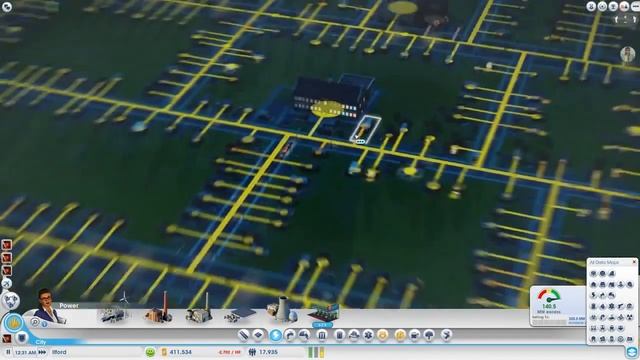Screen dimensions: 640x360
Task: Click the city name Ilford
Action: (59, 352)
